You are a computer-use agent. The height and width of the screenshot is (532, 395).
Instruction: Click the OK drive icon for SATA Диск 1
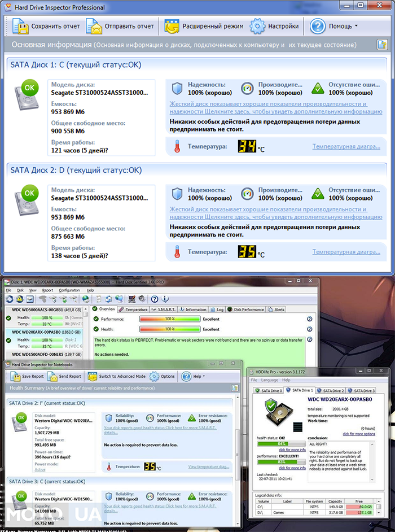[x=27, y=94]
